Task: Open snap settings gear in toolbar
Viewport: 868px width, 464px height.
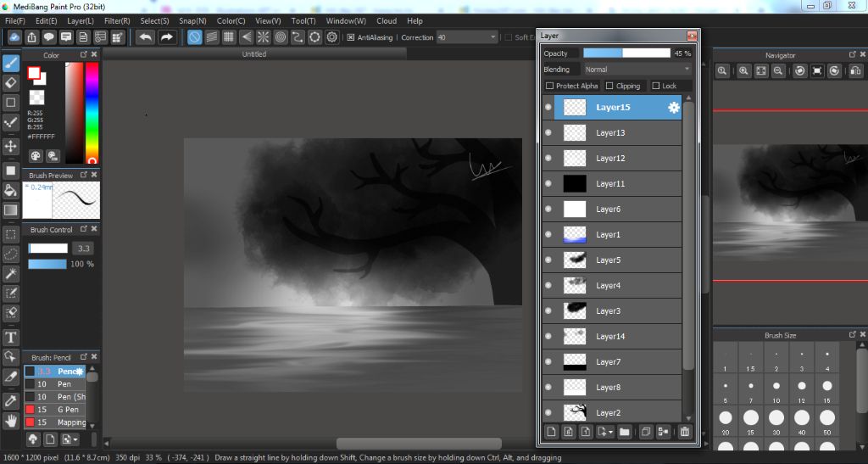Action: (332, 37)
